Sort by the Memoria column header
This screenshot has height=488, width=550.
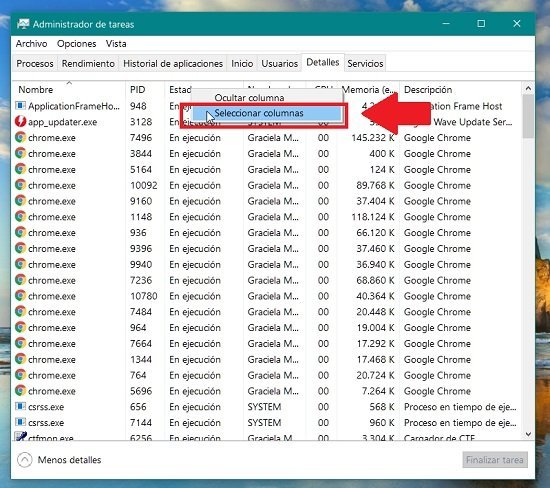pyautogui.click(x=368, y=89)
